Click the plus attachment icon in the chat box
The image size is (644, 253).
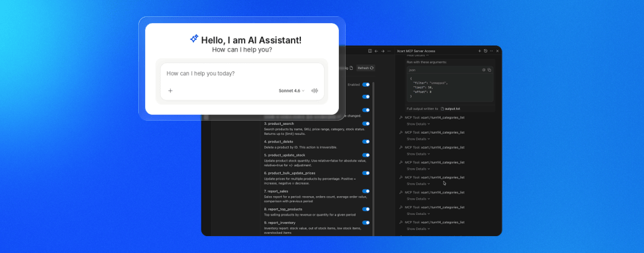click(x=170, y=91)
